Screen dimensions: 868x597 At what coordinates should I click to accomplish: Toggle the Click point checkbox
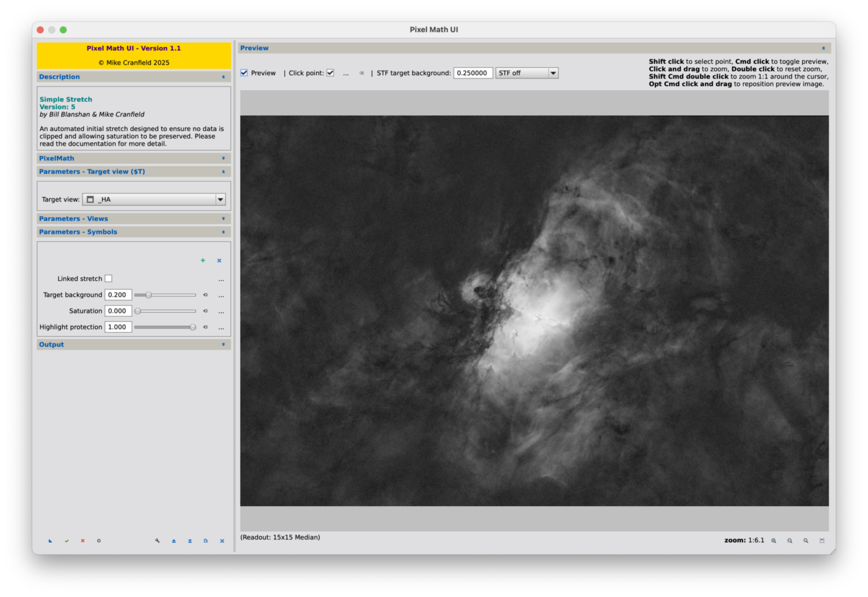[x=330, y=72]
